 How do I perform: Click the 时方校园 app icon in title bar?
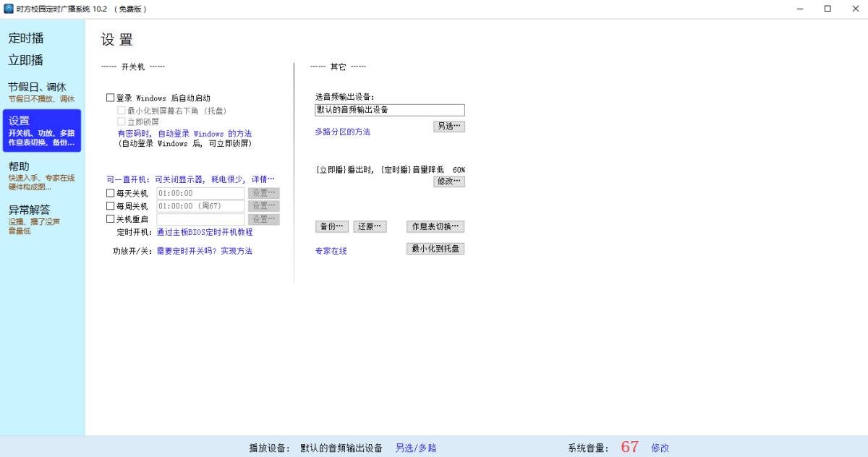pyautogui.click(x=7, y=9)
